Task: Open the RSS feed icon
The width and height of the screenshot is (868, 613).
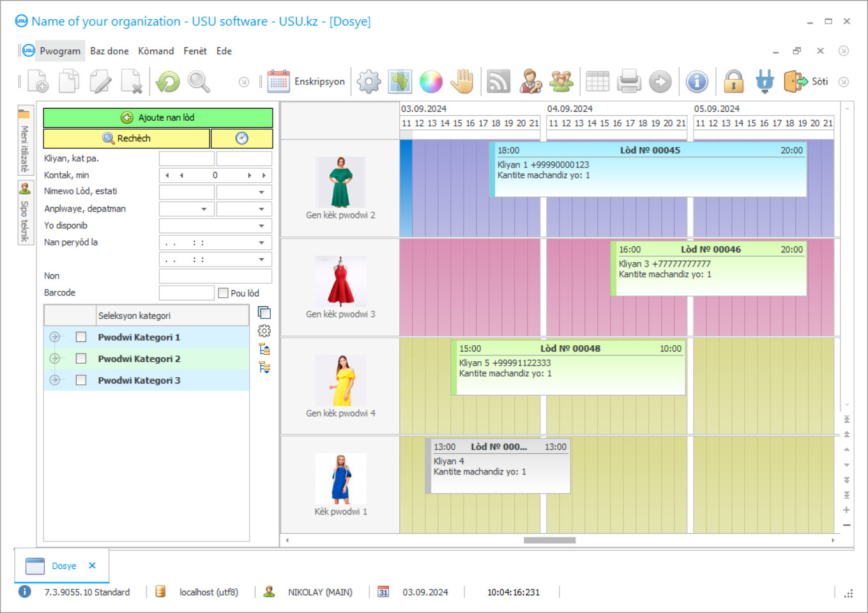Action: tap(498, 82)
